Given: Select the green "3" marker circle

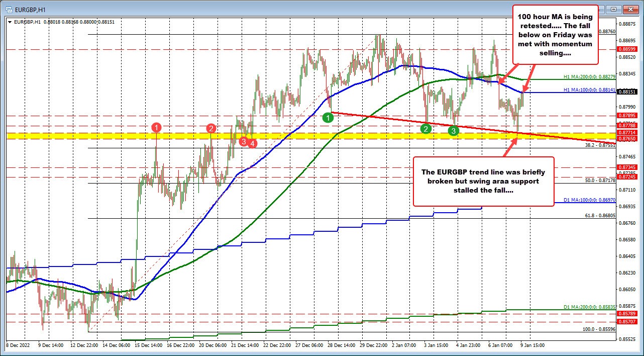Looking at the screenshot, I should pos(453,131).
